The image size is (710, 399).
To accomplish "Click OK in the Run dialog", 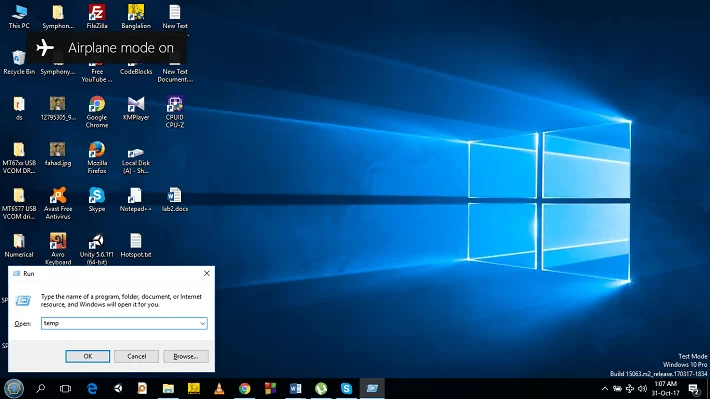I will [x=87, y=356].
